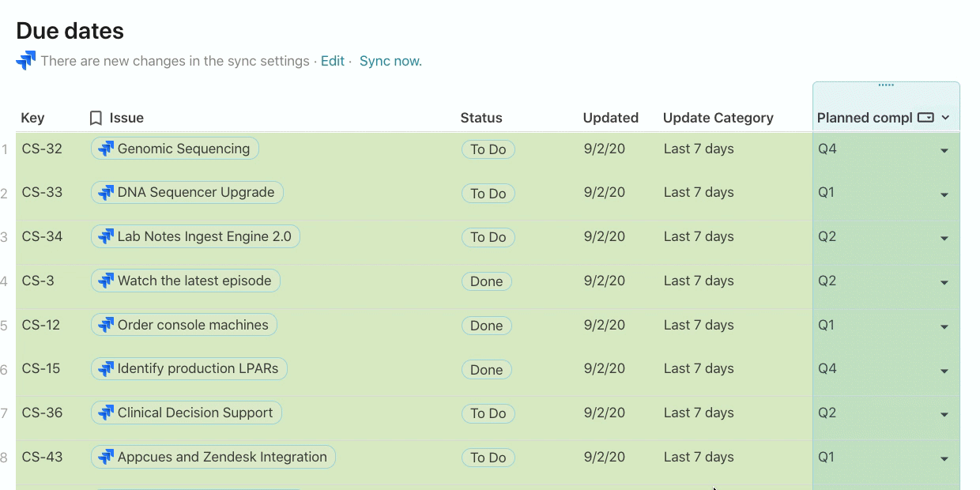
Task: Click the Sync now link
Action: click(x=390, y=61)
